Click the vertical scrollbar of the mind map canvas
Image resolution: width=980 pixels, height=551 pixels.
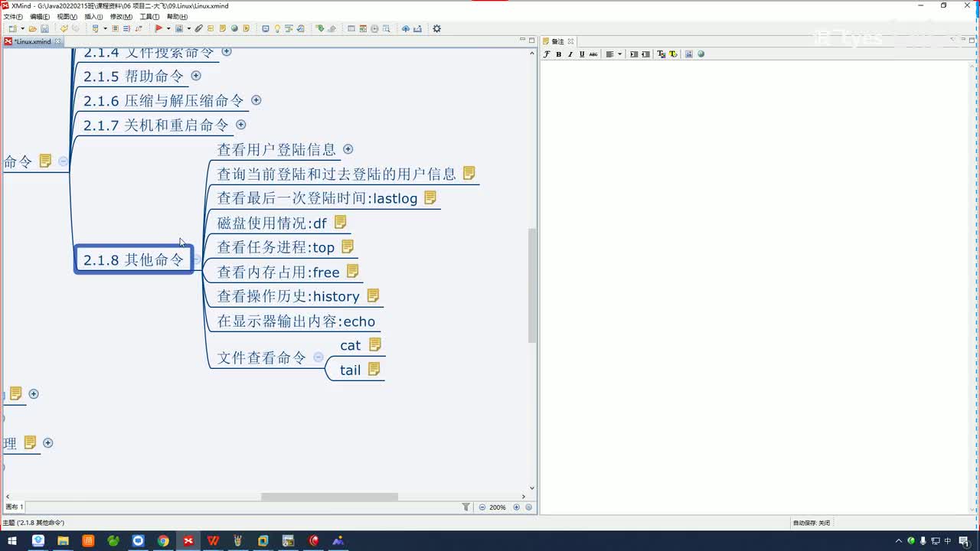532,285
